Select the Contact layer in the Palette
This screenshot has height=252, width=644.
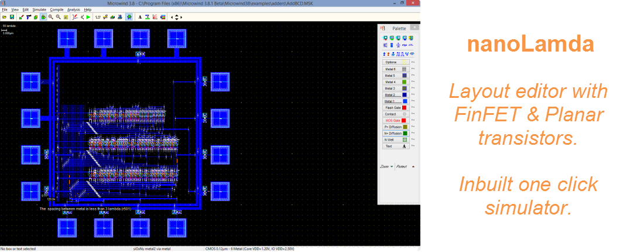click(x=396, y=114)
